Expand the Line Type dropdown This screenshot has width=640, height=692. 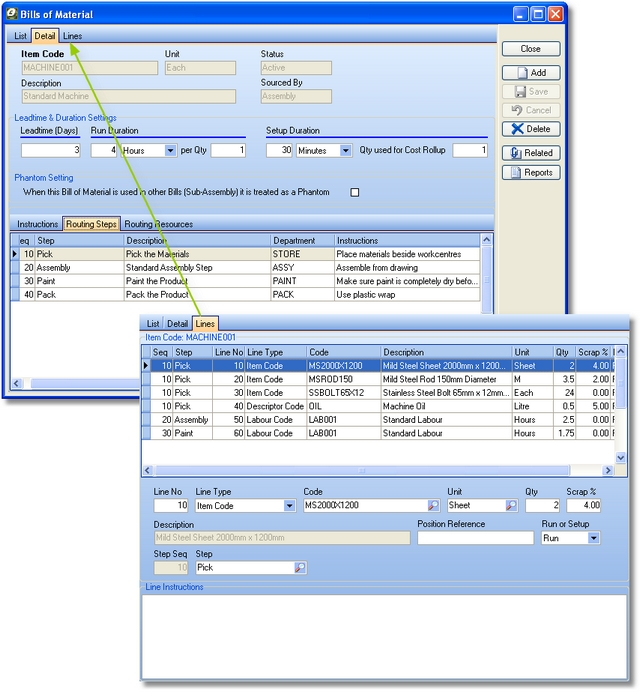pos(289,506)
